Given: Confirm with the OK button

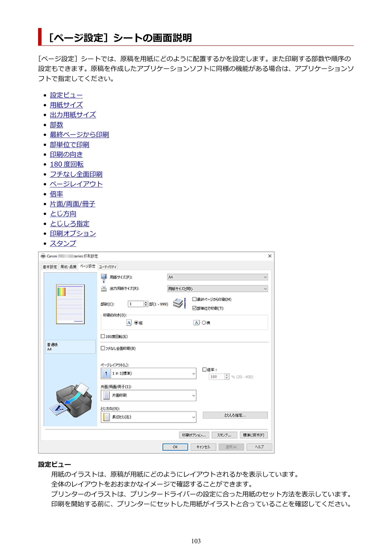Looking at the screenshot, I should (175, 447).
